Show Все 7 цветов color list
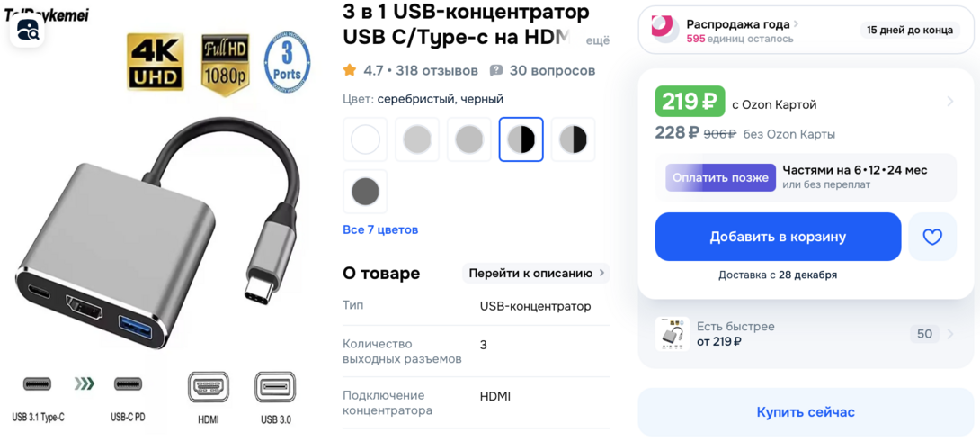Viewport: 980px width, 441px height. 380,229
